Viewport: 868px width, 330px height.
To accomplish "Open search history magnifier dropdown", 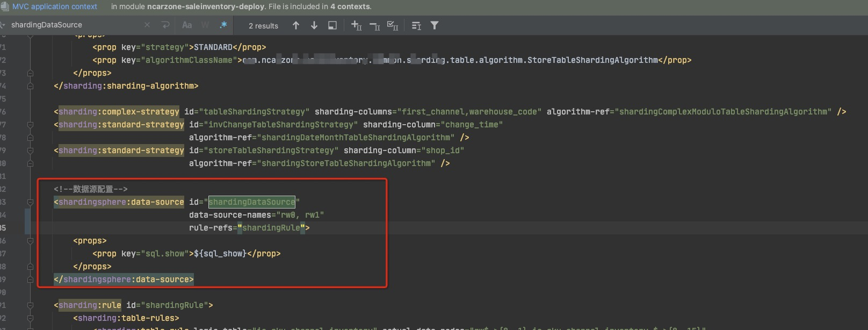I will pos(3,25).
